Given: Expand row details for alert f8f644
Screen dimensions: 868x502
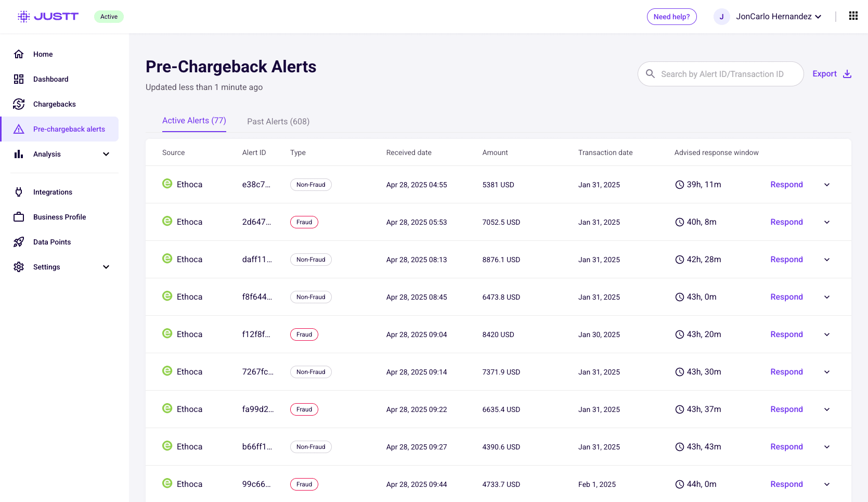Looking at the screenshot, I should click(x=827, y=297).
